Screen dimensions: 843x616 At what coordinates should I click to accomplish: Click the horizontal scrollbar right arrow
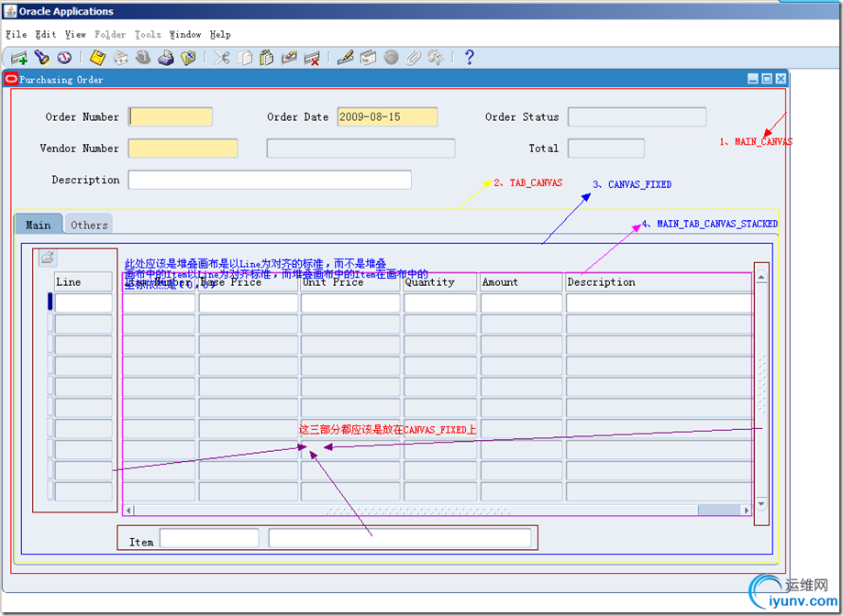(747, 510)
